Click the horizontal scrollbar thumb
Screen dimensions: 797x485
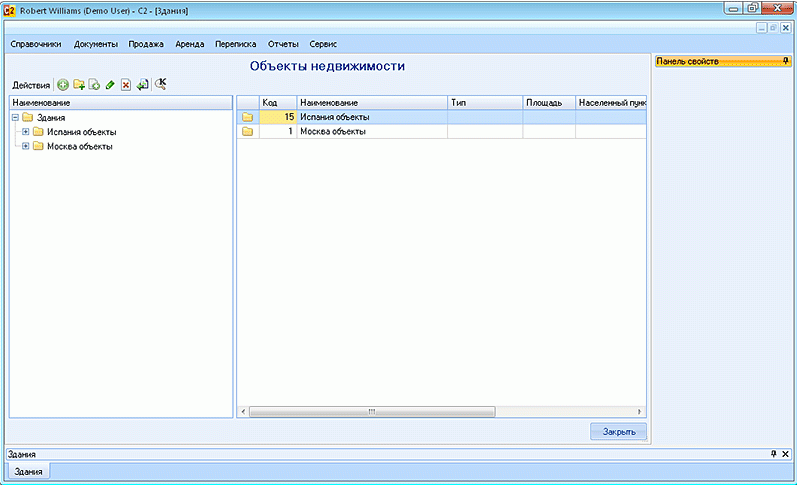[x=372, y=411]
